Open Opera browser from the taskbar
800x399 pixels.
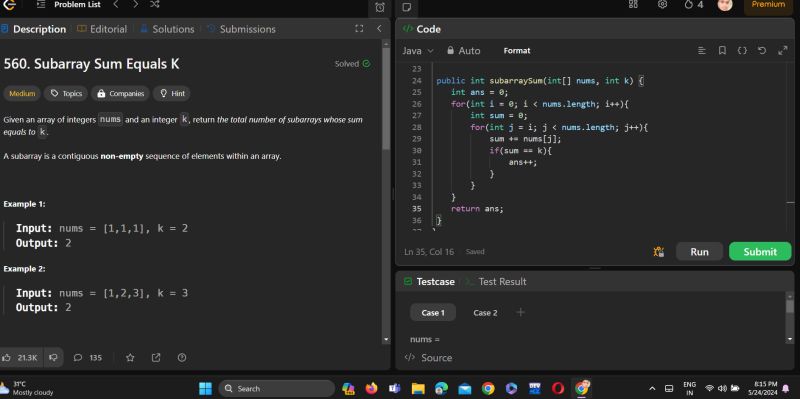(558, 389)
